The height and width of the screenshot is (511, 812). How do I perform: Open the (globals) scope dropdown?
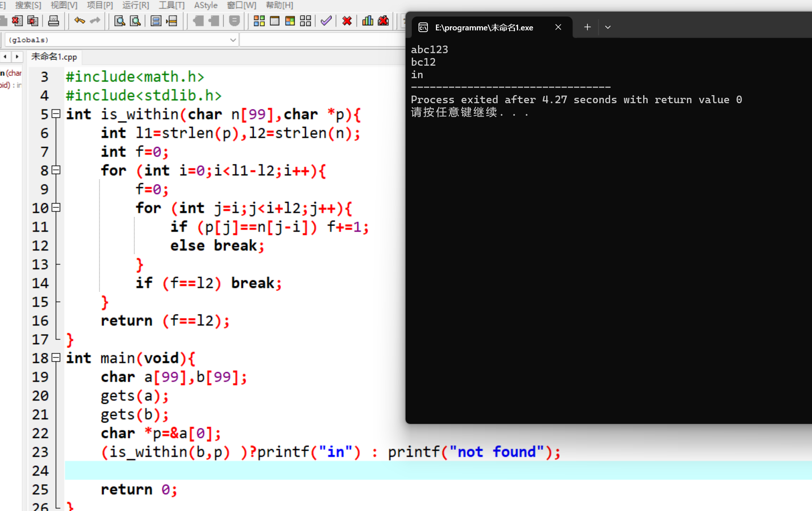121,40
